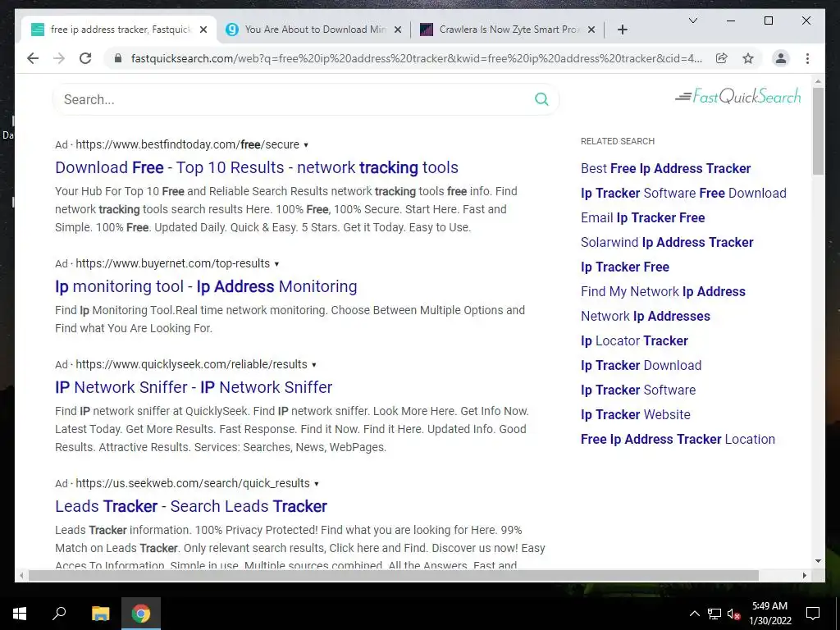Share this page icon in address bar
This screenshot has width=840, height=630.
[x=722, y=58]
